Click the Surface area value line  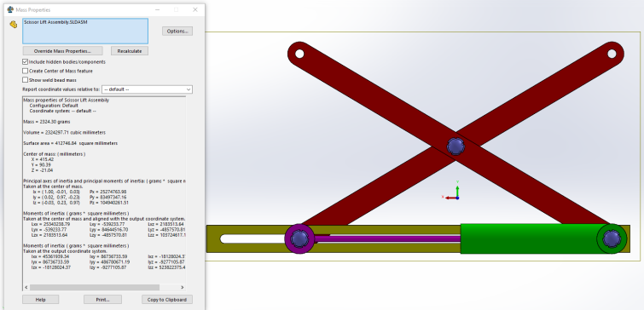[x=70, y=143]
